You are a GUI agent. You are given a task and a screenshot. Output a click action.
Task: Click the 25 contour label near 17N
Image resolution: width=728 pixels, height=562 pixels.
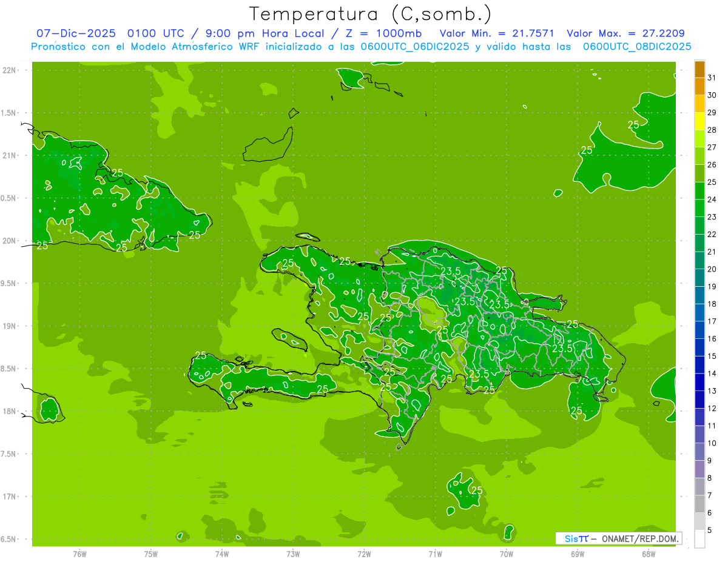pyautogui.click(x=477, y=490)
